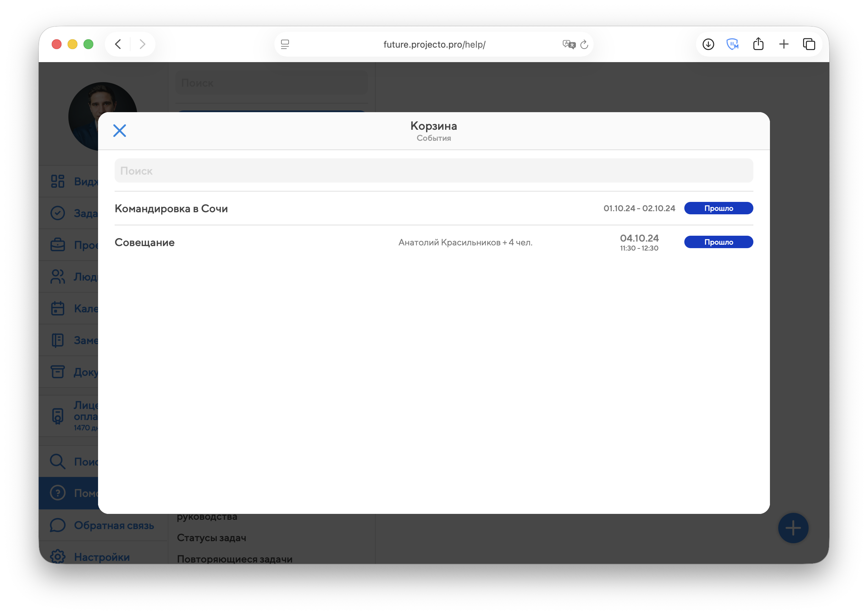Click the notes notebook icon in the sidebar
This screenshot has width=868, height=615.
(58, 340)
